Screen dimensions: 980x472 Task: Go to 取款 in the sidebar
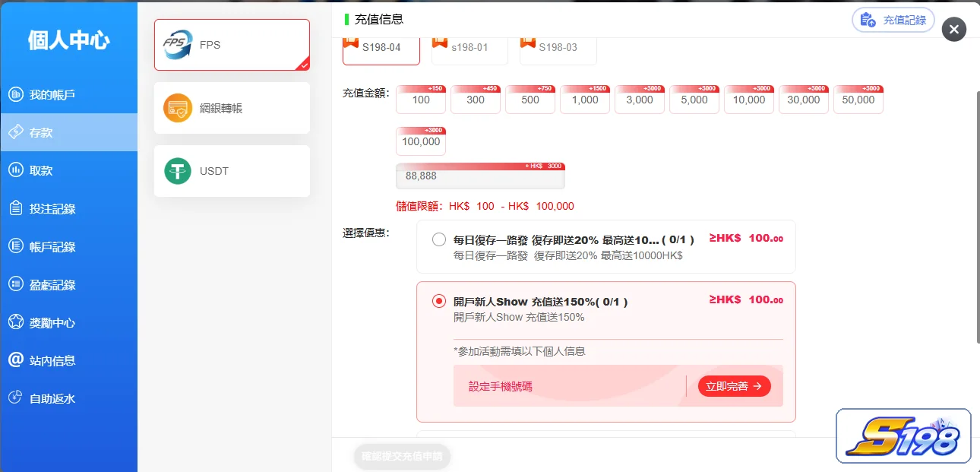(x=68, y=170)
